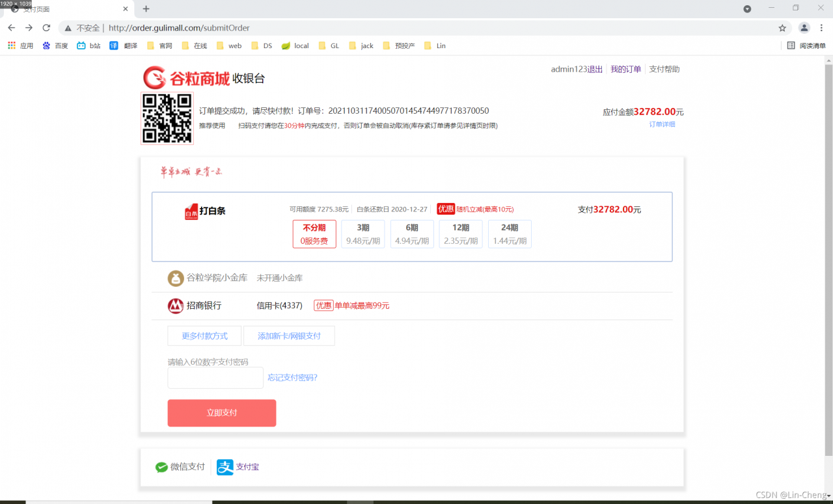Click the payment QR code image
This screenshot has width=833, height=504.
tap(167, 118)
